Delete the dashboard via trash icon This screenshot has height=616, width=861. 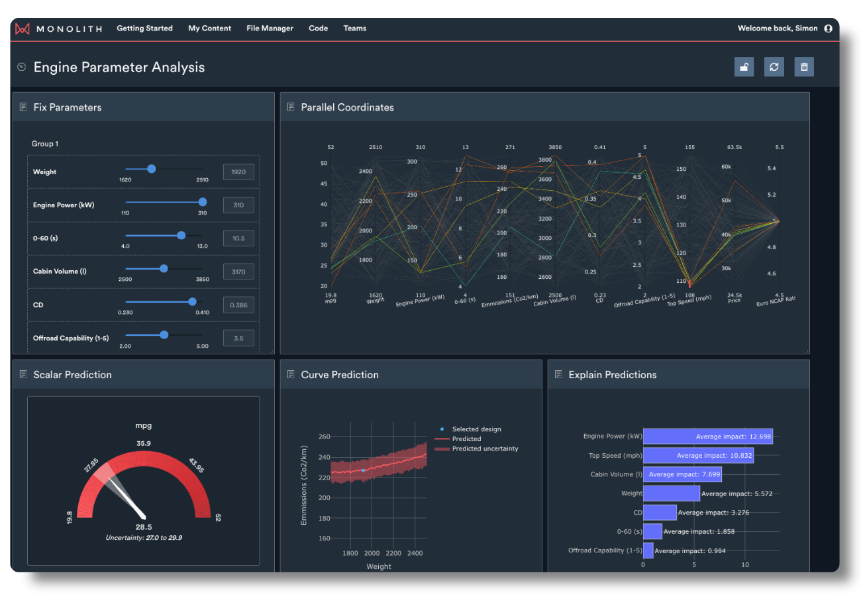pyautogui.click(x=804, y=66)
